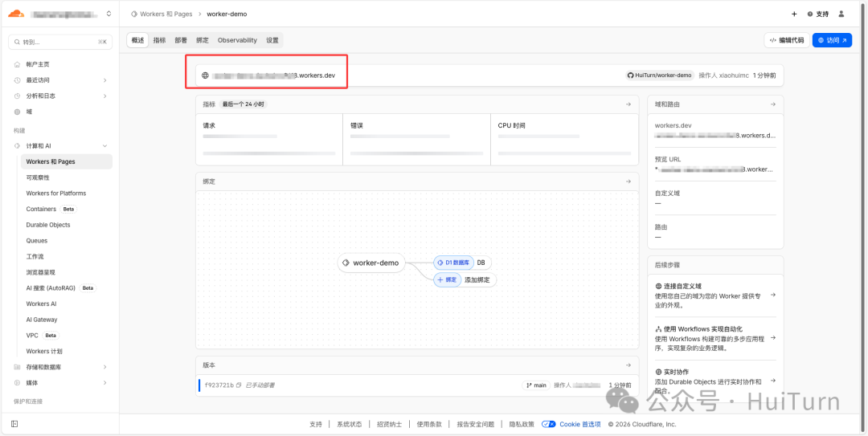Click the clock icon beside 最近访问
Image resolution: width=868 pixels, height=436 pixels.
click(x=17, y=80)
